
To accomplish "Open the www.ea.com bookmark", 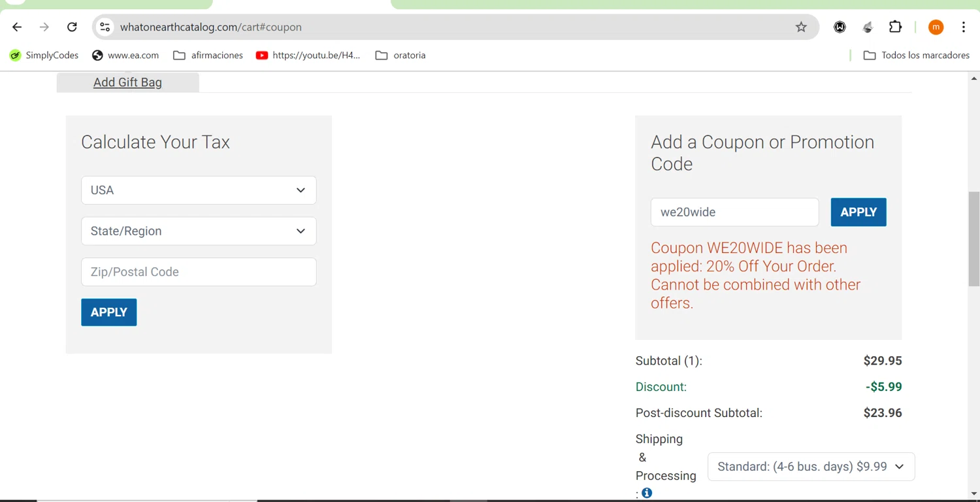I will coord(125,56).
